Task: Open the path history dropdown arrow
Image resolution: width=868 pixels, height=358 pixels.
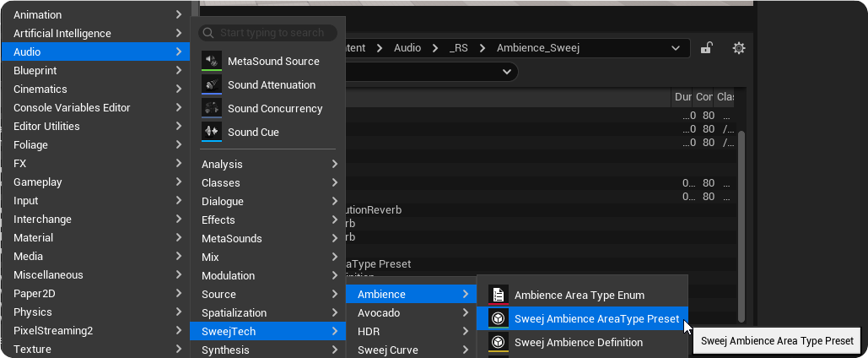Action: (x=676, y=48)
